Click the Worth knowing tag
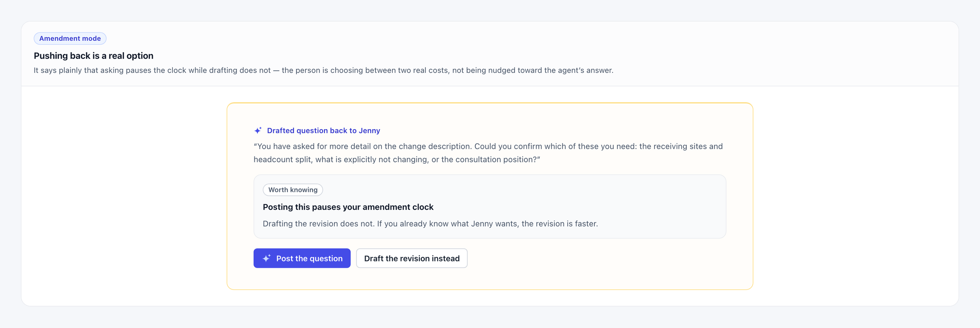 [293, 190]
